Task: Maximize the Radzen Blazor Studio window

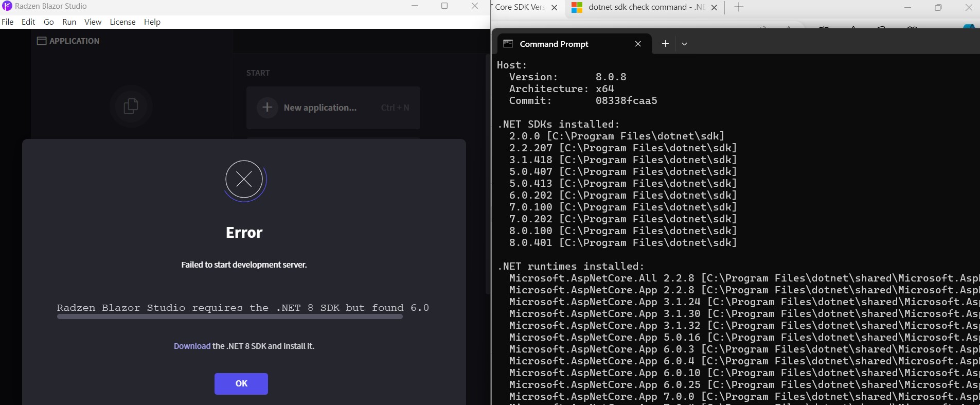Action: tap(444, 6)
